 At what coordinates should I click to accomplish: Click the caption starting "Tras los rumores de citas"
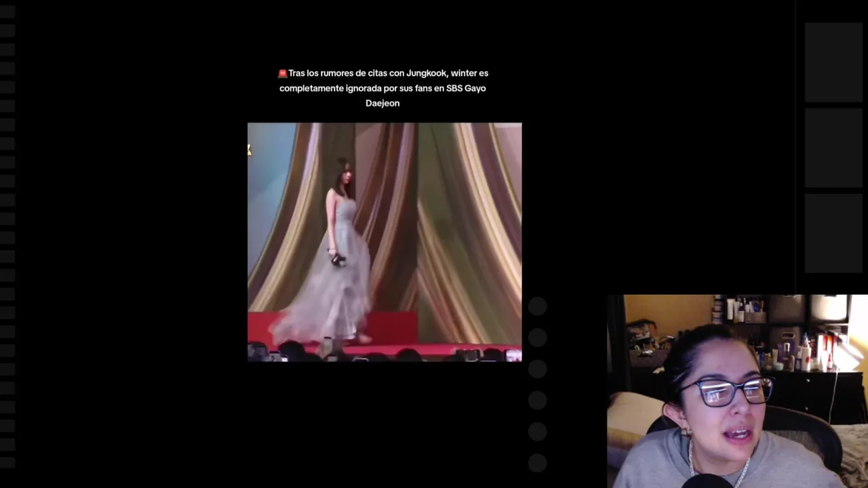click(383, 88)
